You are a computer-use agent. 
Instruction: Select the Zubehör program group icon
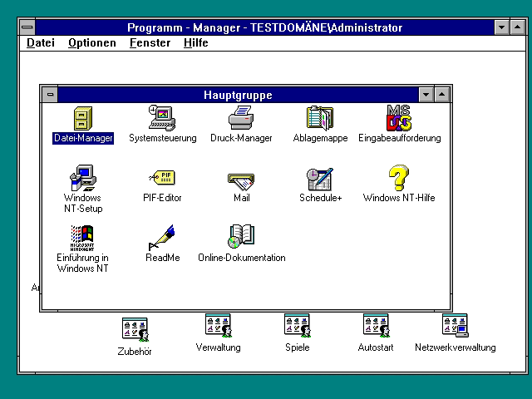[135, 329]
